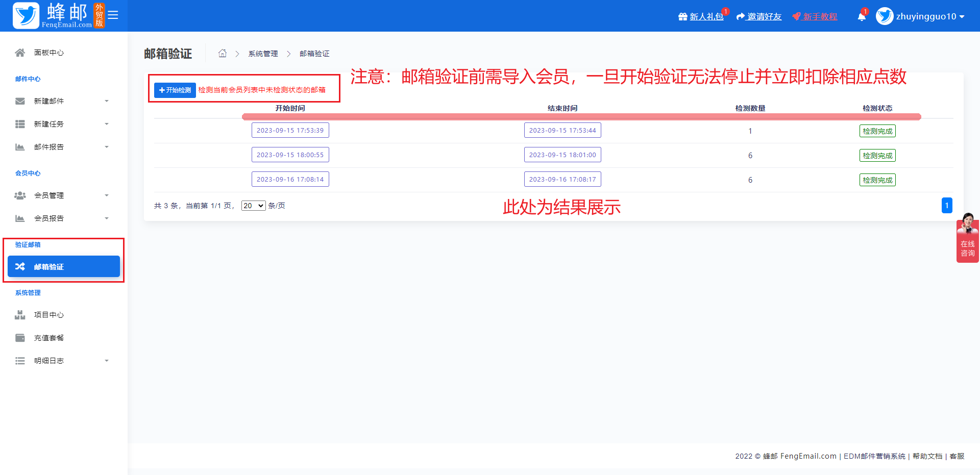Image resolution: width=980 pixels, height=475 pixels.
Task: Expand the 邮件报告 menu arrow
Action: click(x=107, y=147)
